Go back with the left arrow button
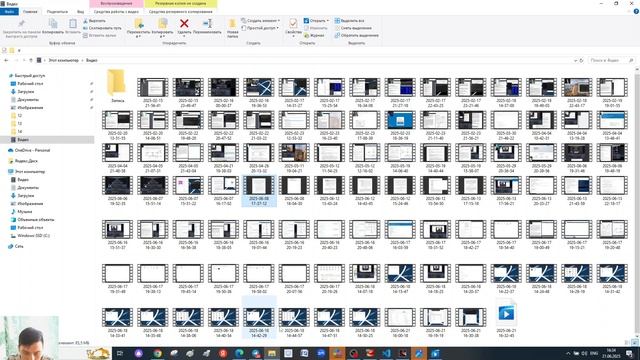640x360 pixels. click(6, 60)
